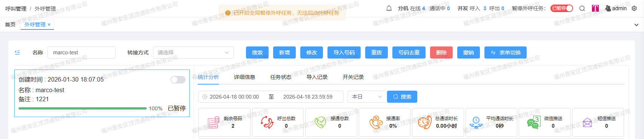This screenshot has height=139, width=644.
Task: Click the 通话中 0 status
Action: click(x=440, y=8)
